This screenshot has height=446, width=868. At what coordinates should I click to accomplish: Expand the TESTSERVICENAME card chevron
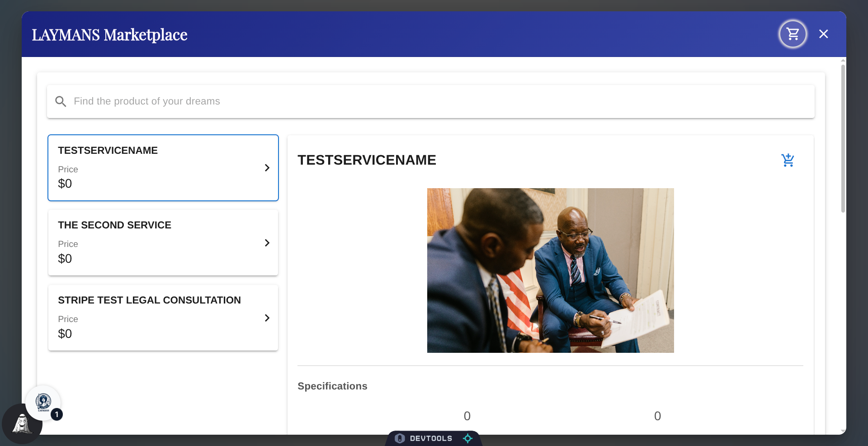[267, 168]
